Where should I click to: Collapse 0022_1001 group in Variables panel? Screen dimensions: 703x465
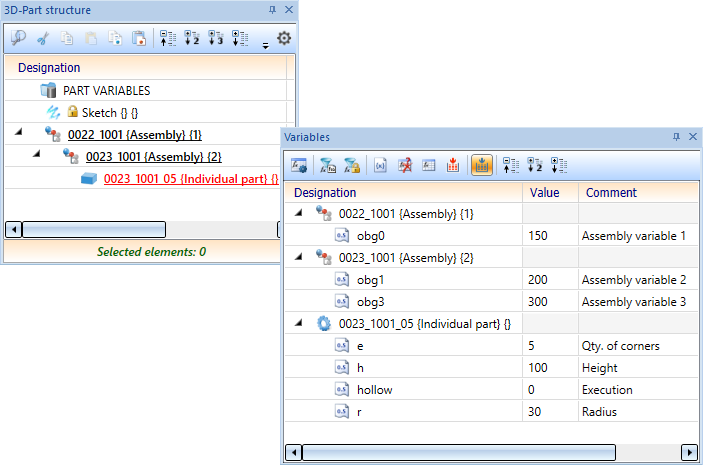pyautogui.click(x=299, y=213)
